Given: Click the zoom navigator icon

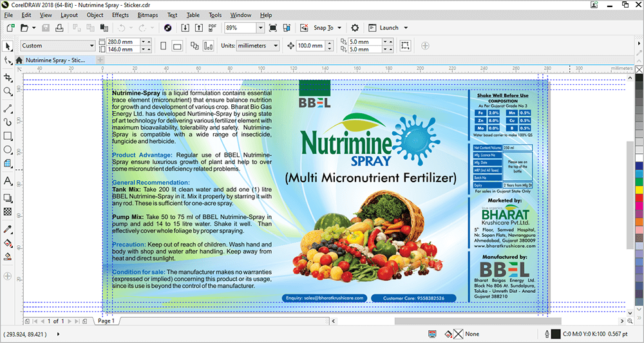Looking at the screenshot, I should click(x=630, y=321).
